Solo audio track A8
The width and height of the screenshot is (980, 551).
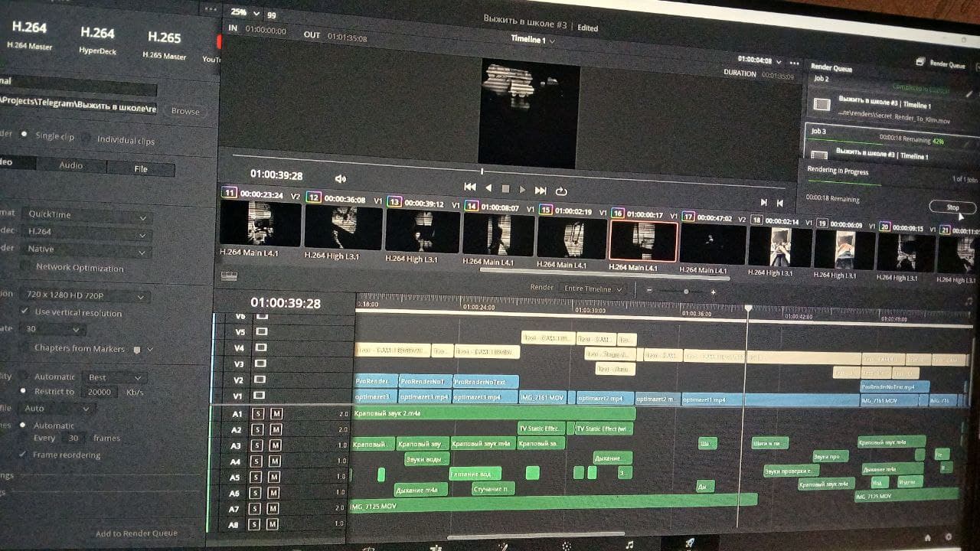pos(254,524)
